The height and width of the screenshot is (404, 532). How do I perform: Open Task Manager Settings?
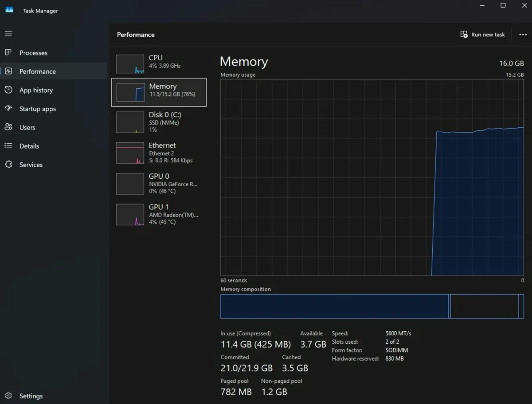[31, 396]
